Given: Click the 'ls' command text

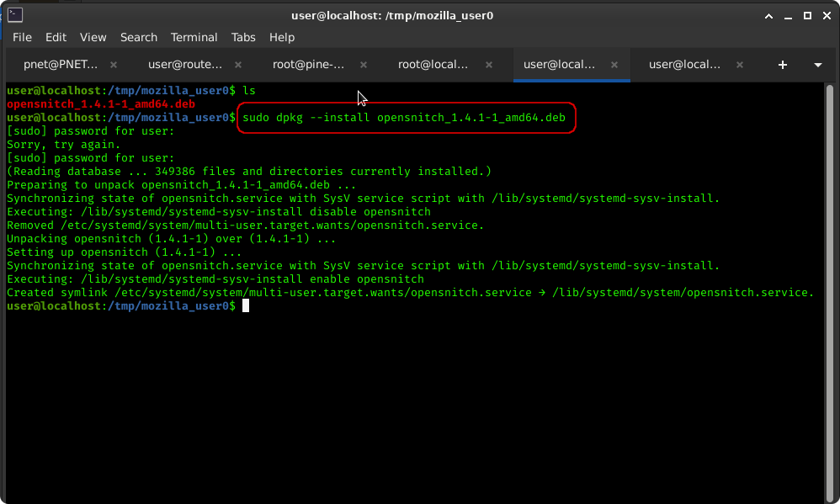Looking at the screenshot, I should tap(249, 91).
